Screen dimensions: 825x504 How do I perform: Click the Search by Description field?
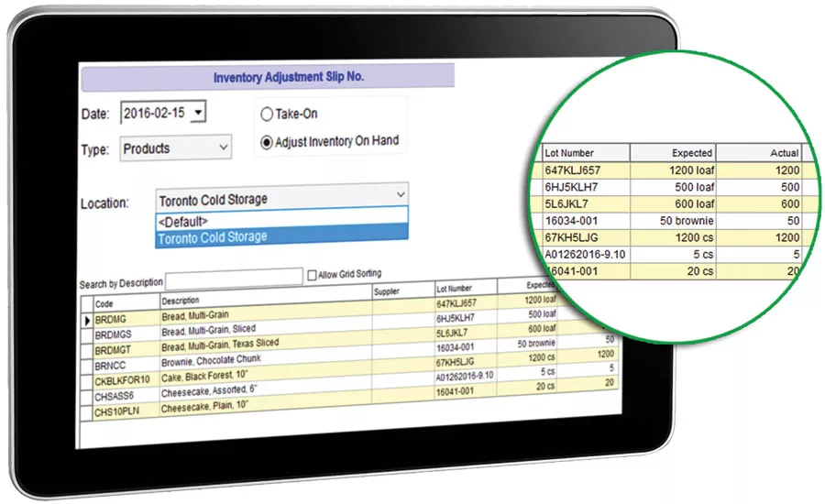234,278
